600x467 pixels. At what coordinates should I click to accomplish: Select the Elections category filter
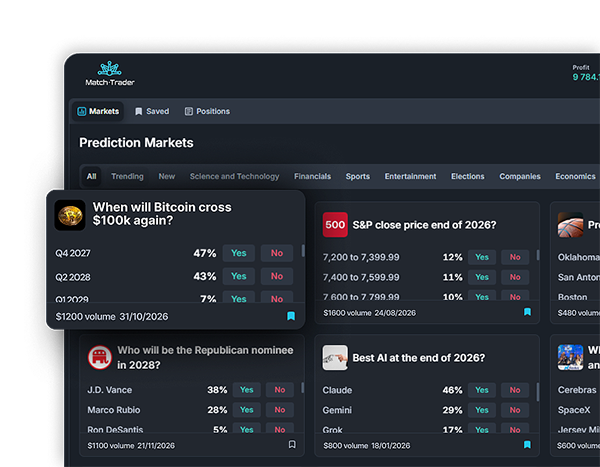pos(467,176)
